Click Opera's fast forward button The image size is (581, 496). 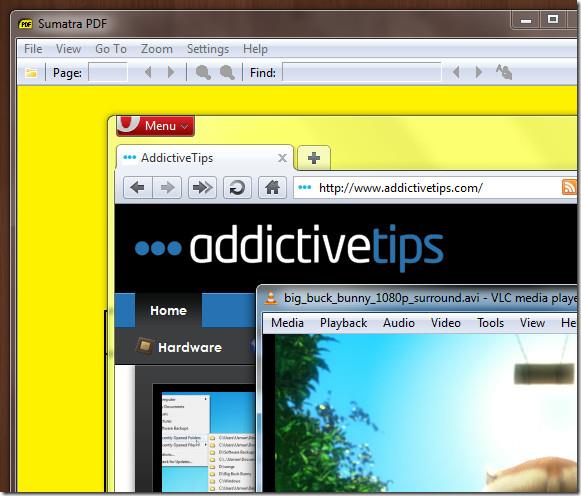point(202,188)
